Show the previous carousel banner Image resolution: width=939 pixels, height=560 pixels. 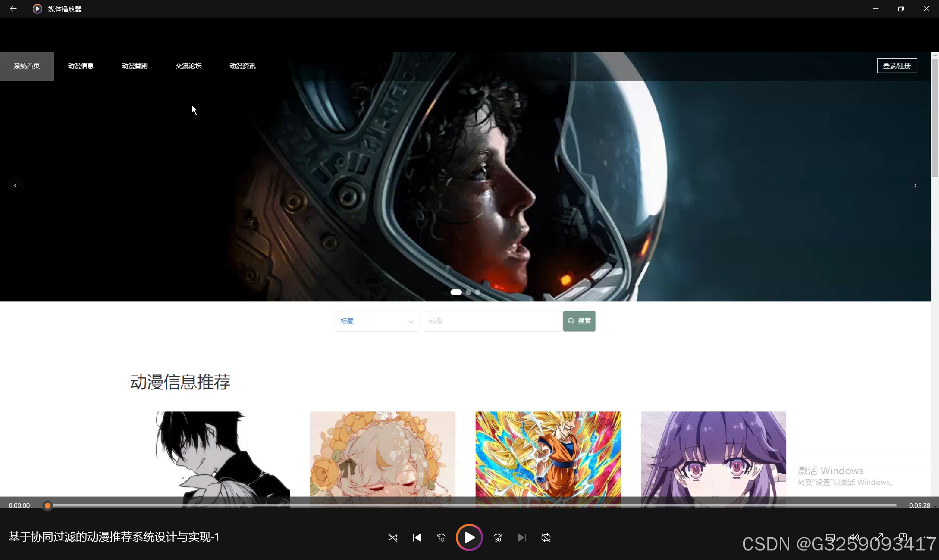15,185
